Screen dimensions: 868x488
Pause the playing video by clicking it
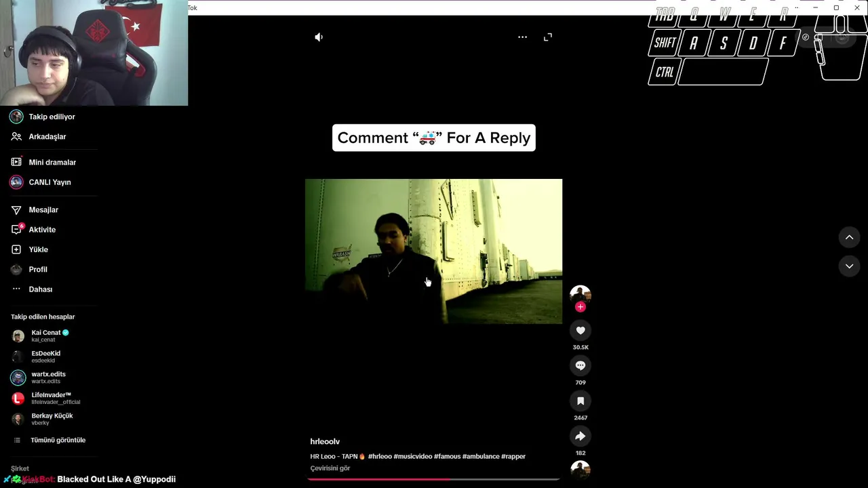[x=433, y=251]
